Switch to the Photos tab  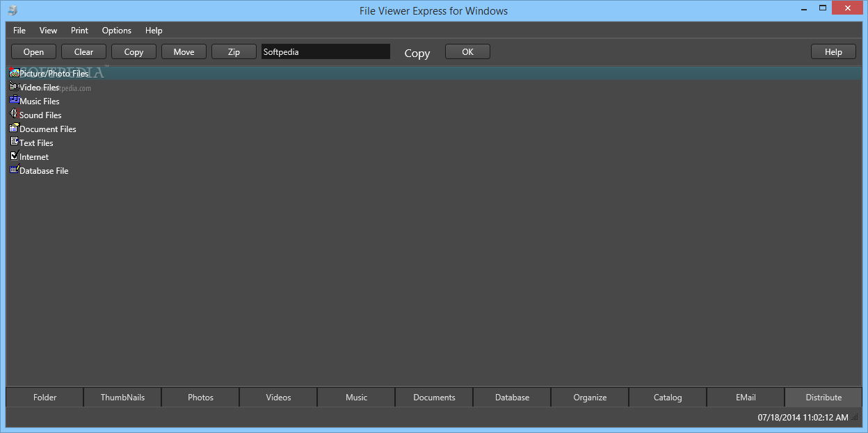pos(200,397)
